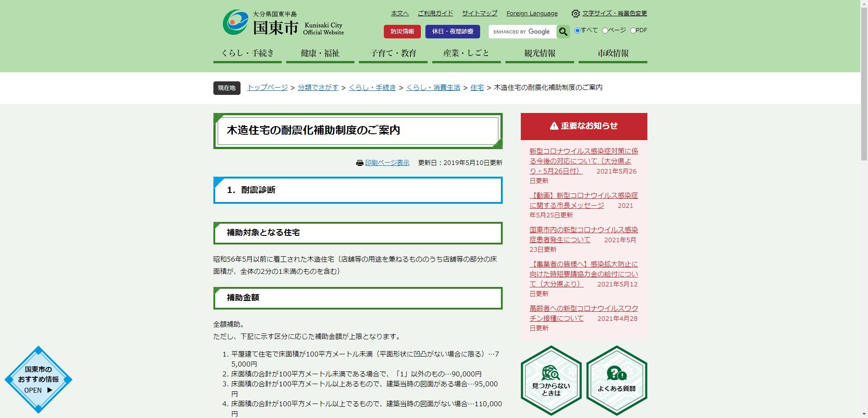The height and width of the screenshot is (418, 868).
Task: Expand the 健康・福祉 navigation menu
Action: (320, 53)
